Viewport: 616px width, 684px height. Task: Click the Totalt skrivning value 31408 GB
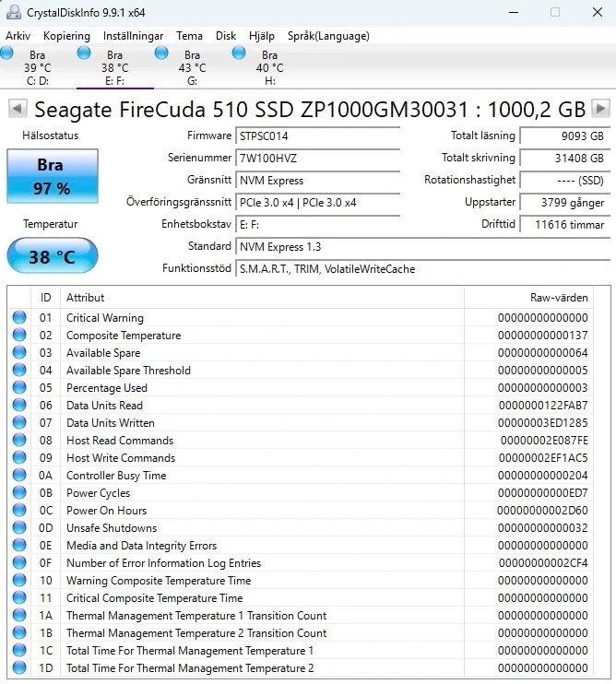click(565, 158)
